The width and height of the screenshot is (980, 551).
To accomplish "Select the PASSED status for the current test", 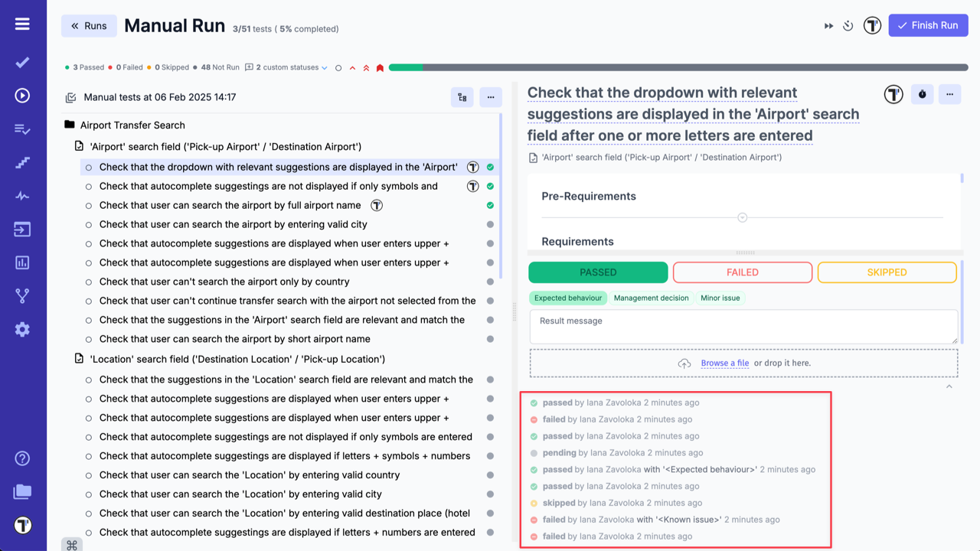I will point(598,272).
